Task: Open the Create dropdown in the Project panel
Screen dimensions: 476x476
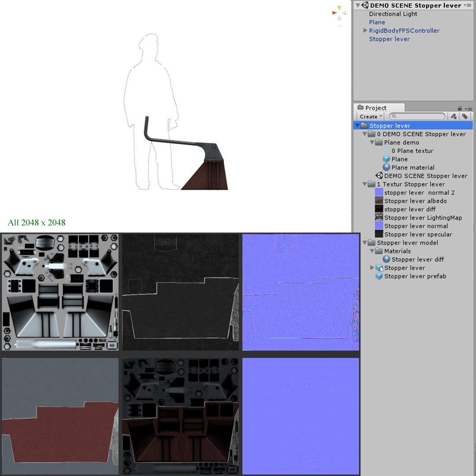Action: coord(370,116)
